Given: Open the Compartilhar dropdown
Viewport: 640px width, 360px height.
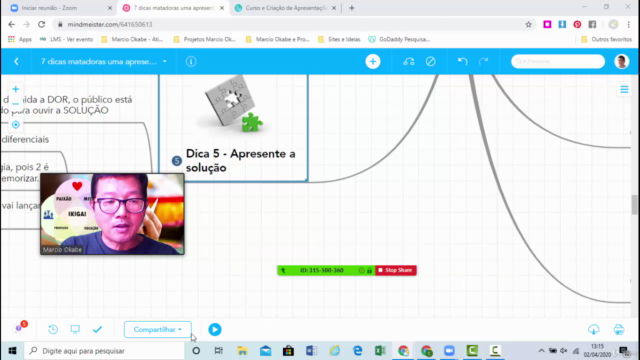Looking at the screenshot, I should 158,329.
